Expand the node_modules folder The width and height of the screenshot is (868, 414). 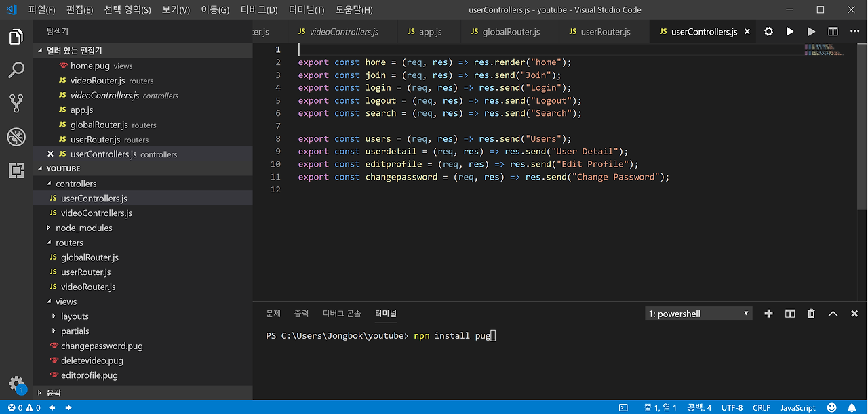[x=143, y=228]
